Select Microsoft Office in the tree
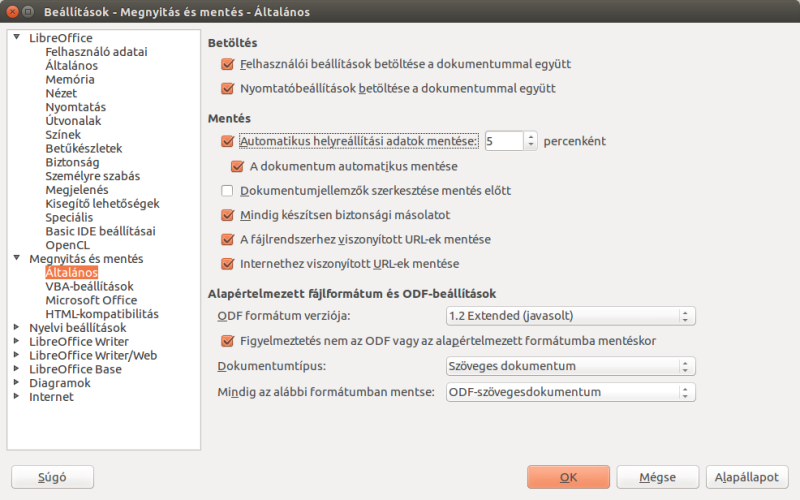Image resolution: width=800 pixels, height=500 pixels. tap(91, 300)
